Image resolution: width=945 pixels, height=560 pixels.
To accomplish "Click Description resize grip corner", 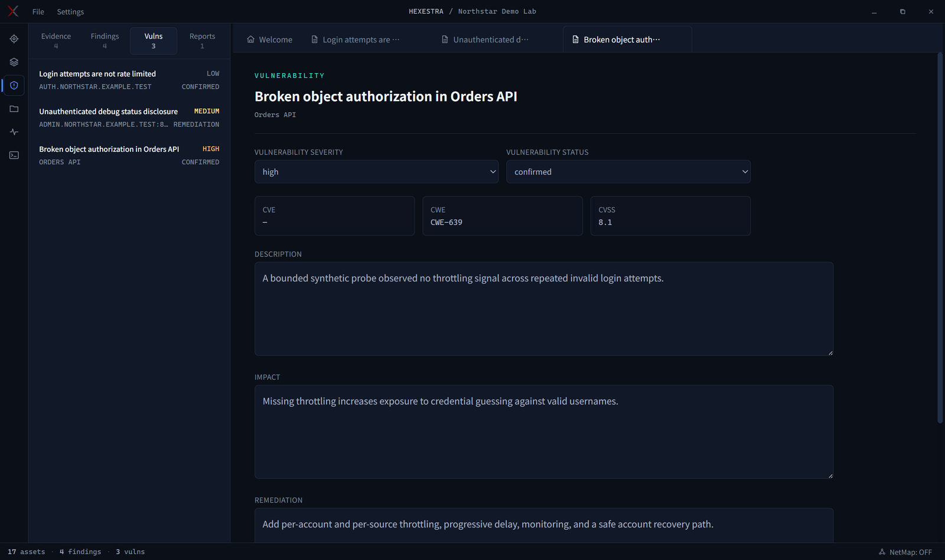I will point(830,353).
